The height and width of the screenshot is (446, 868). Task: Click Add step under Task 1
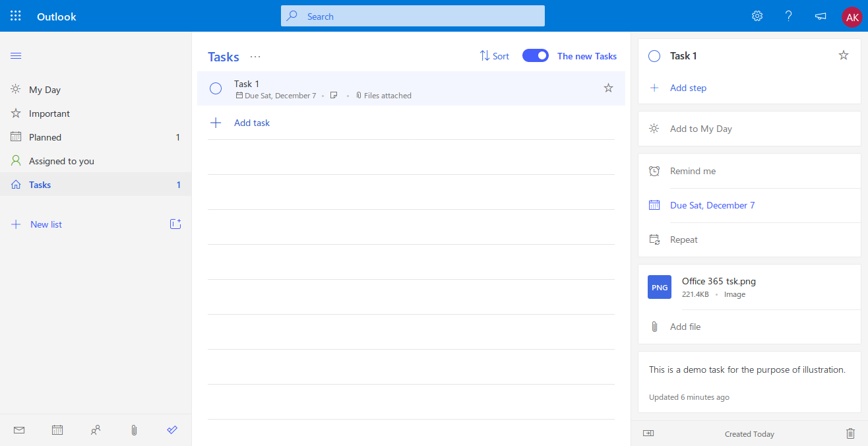coord(688,88)
